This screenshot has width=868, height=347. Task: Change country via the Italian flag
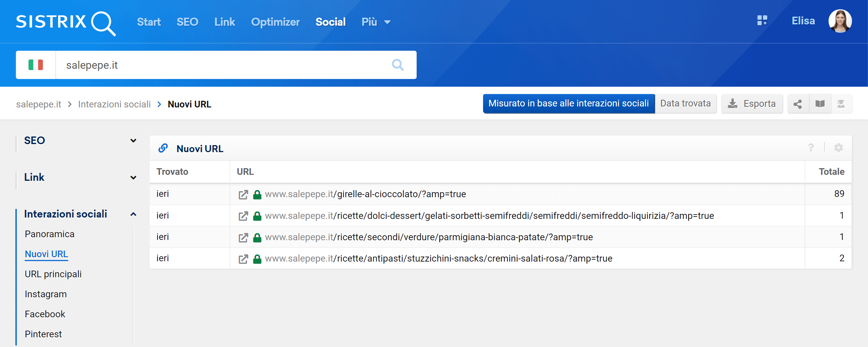tap(36, 65)
